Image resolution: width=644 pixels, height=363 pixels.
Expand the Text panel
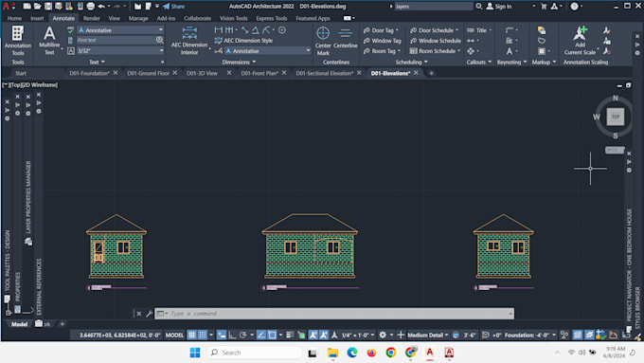click(x=97, y=62)
